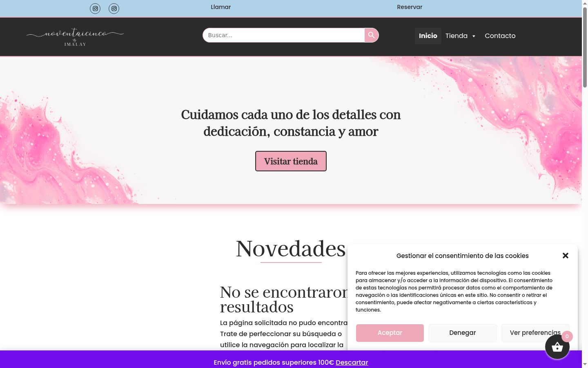Click the cart item count badge
588x368 pixels.
click(567, 337)
